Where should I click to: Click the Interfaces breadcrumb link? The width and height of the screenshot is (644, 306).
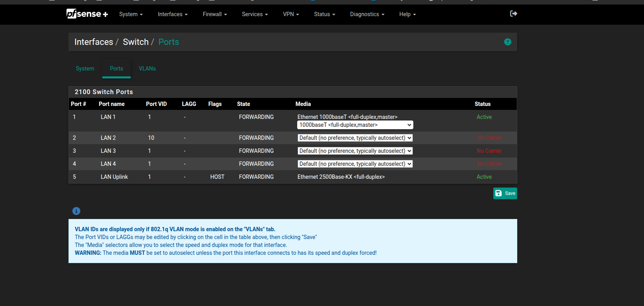pos(94,42)
